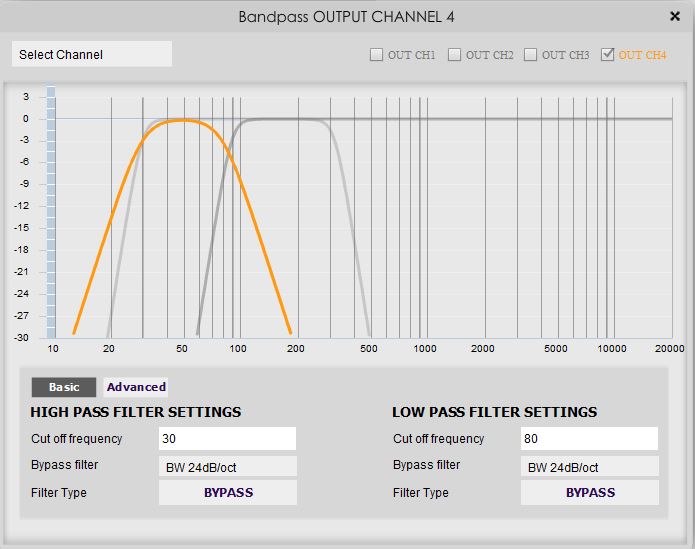
Task: Click the dialog title Bandpass OUTPUT CHANNEL 4
Action: 346,17
